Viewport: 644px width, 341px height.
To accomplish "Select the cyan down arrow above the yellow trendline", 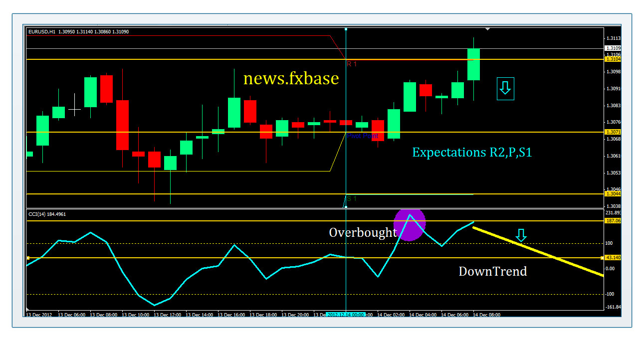I will click(521, 235).
